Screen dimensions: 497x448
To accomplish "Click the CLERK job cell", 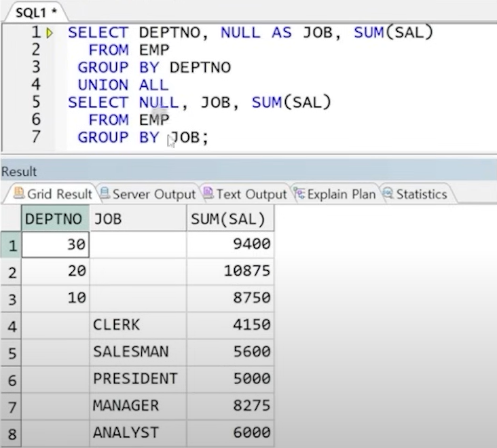I will coord(139,325).
